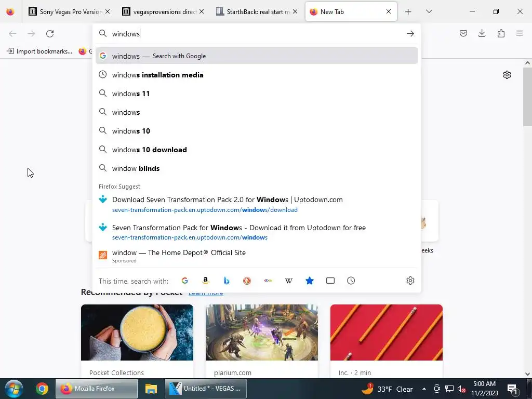The height and width of the screenshot is (399, 532).
Task: Click the Forward navigation arrow
Action: coord(31,34)
